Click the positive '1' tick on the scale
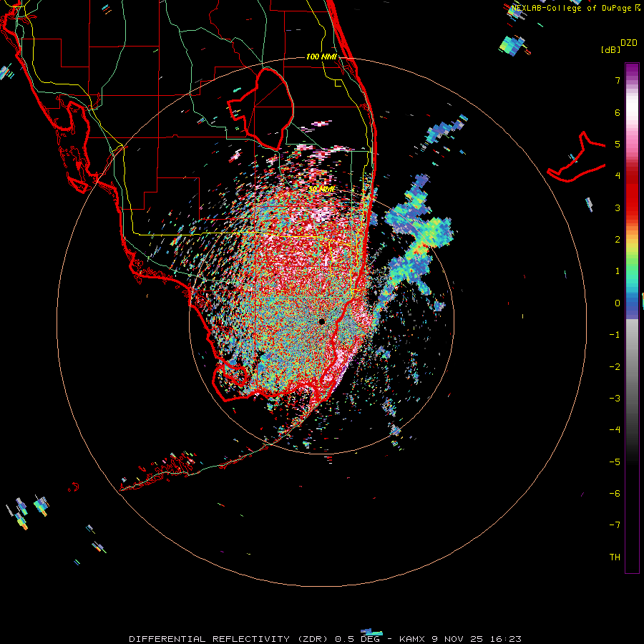This screenshot has width=644, height=644. pos(618,271)
